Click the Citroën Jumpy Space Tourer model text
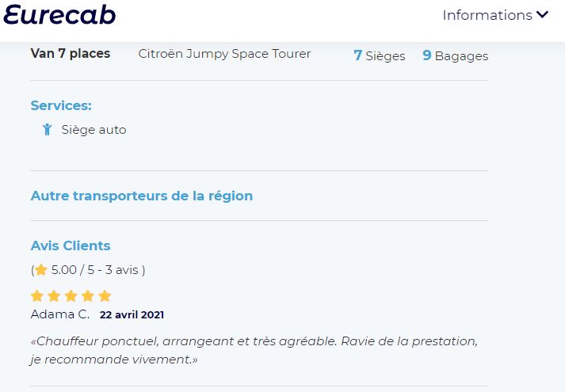This screenshot has width=565, height=392. point(224,54)
